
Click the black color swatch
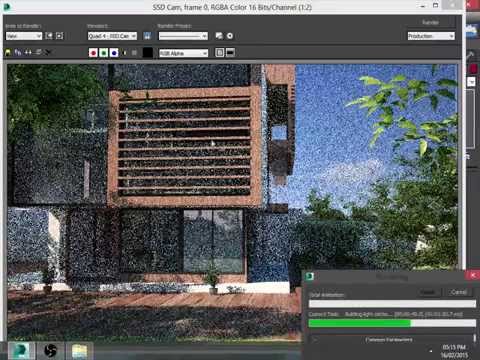tap(148, 53)
